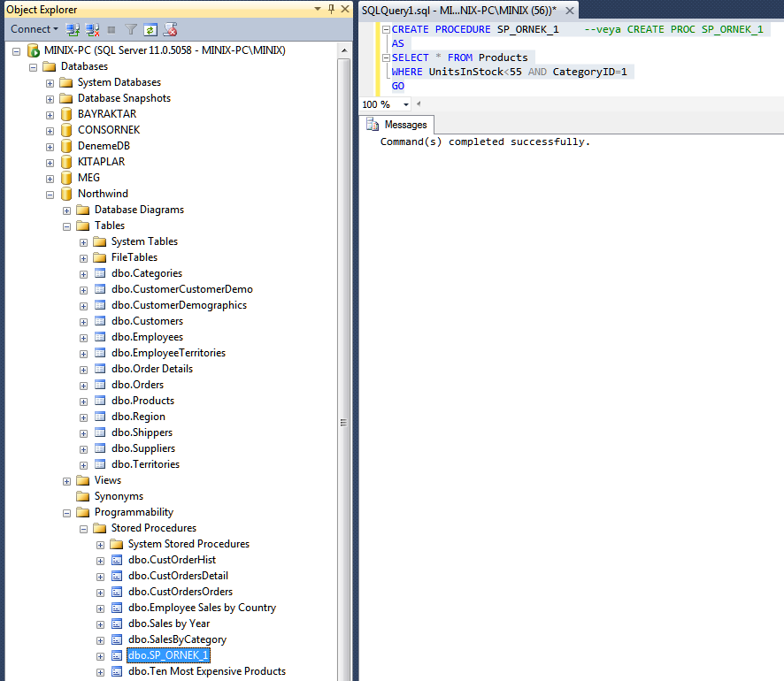Click the Connect Object Explorer icon
The height and width of the screenshot is (681, 784).
point(73,29)
